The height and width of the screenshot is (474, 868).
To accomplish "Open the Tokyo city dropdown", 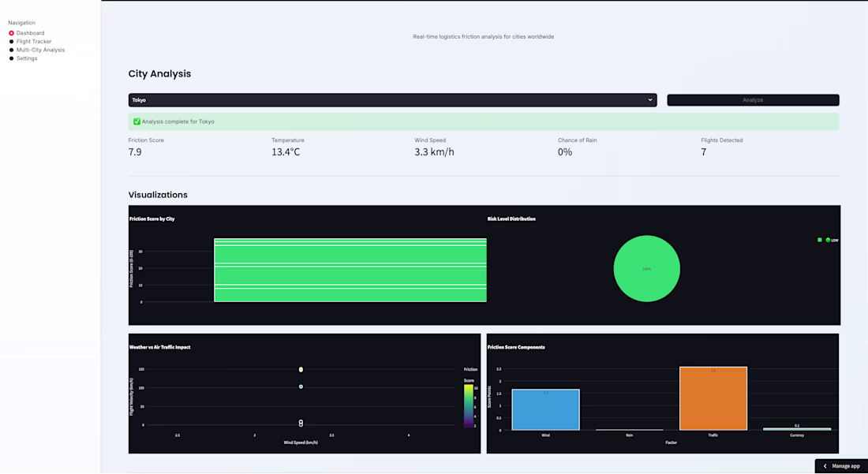I will coord(392,100).
